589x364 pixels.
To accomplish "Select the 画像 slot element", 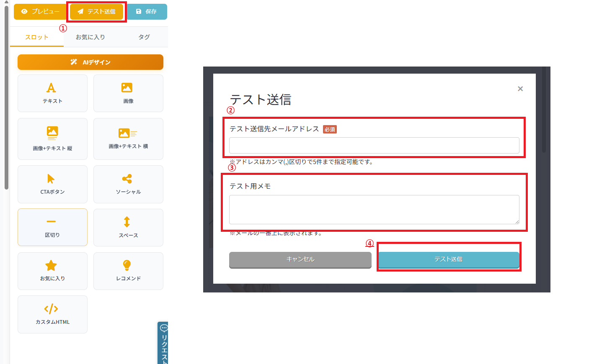I will pos(128,93).
